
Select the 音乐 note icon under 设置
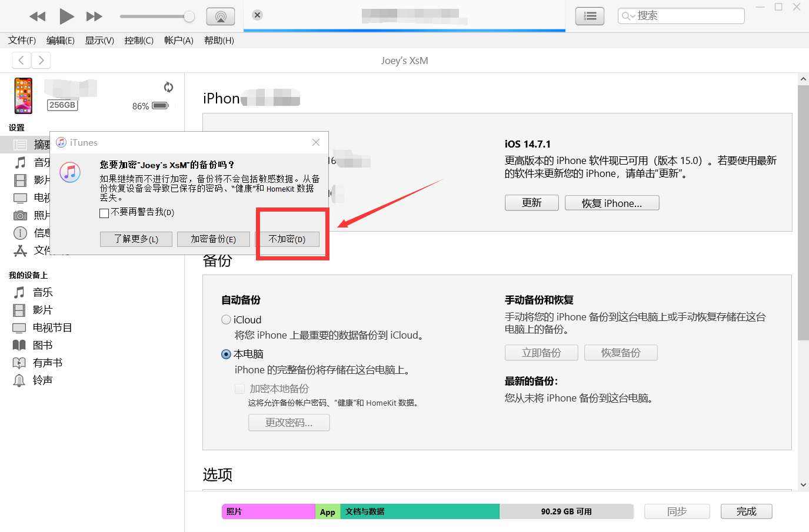[x=21, y=162]
